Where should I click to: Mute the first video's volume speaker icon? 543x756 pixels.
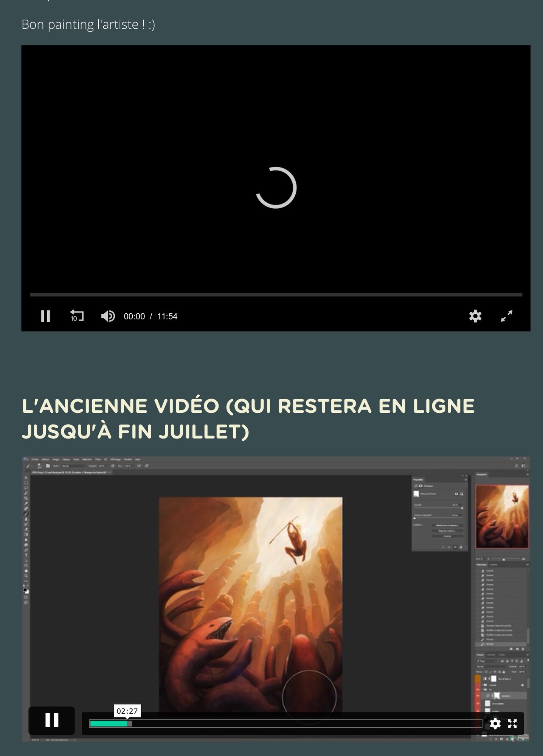[x=108, y=316]
